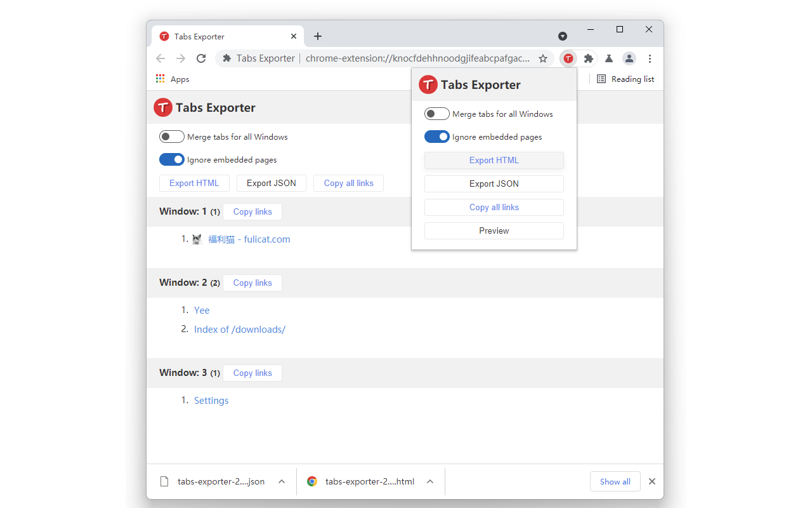Click Show all downloads

click(x=615, y=481)
